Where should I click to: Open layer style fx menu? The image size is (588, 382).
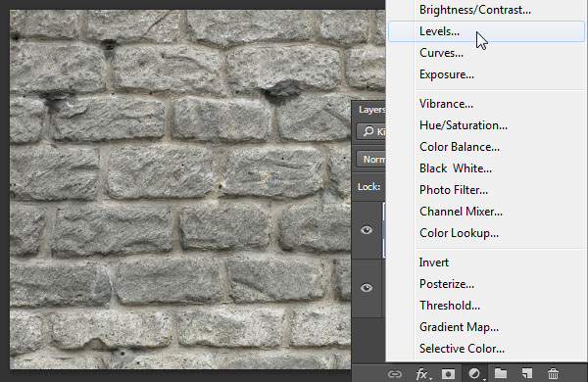point(423,374)
